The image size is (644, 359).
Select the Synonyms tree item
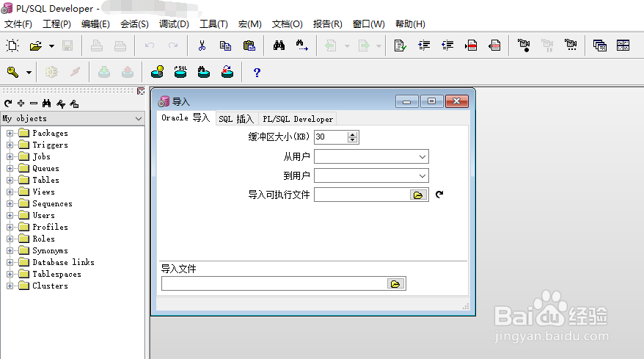50,251
